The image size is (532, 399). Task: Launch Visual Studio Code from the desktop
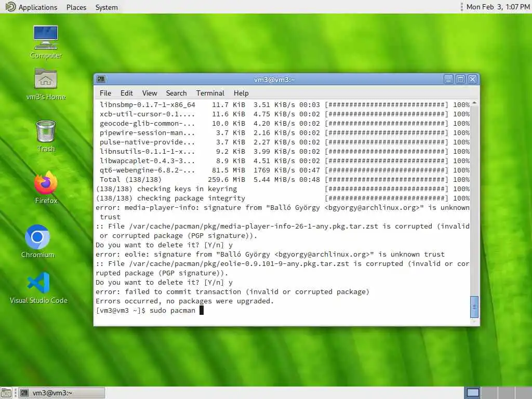38,288
